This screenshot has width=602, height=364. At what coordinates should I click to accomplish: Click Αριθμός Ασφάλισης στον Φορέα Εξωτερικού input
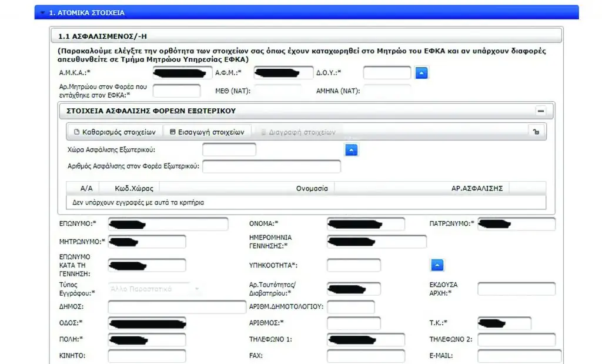coord(271,166)
